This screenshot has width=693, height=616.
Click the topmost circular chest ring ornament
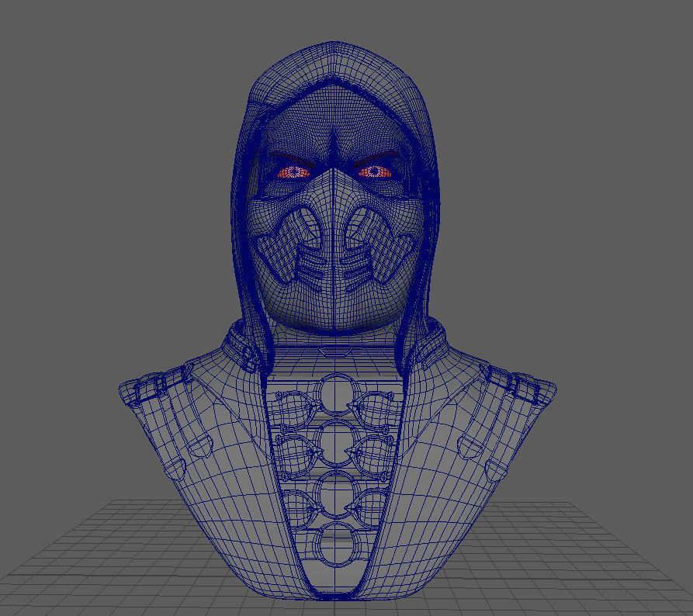[336, 393]
